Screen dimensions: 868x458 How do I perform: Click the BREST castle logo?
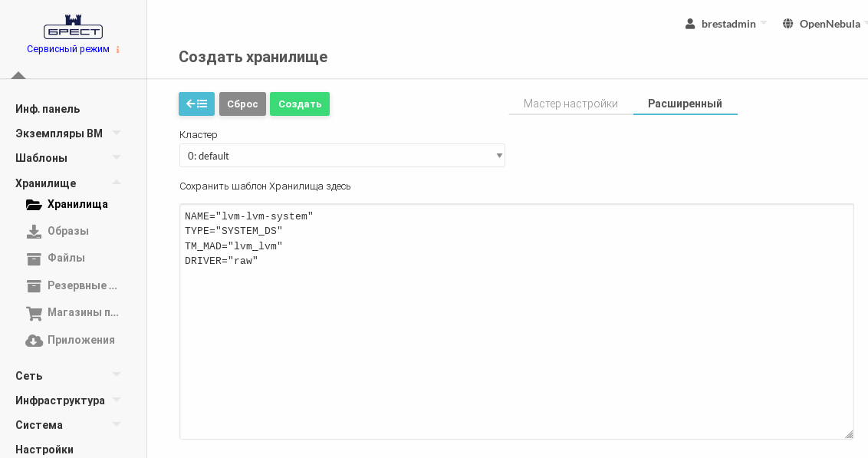tap(73, 27)
